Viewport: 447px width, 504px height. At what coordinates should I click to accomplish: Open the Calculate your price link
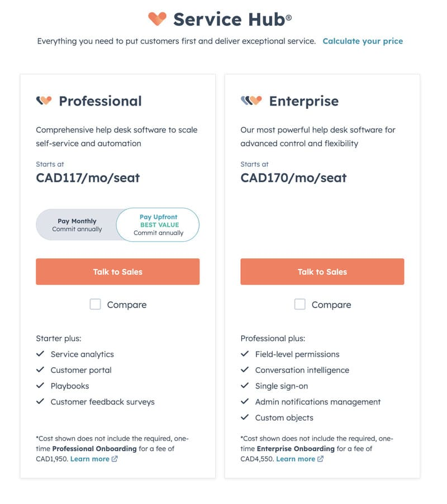pyautogui.click(x=363, y=41)
